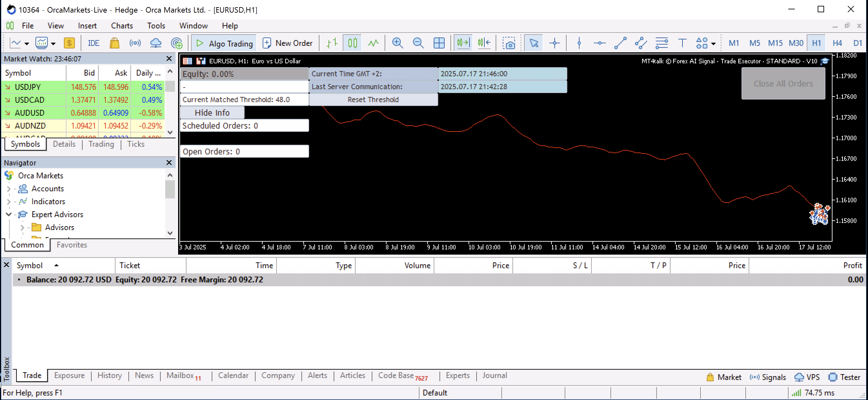Select the Crosshair cursor tool

tap(554, 43)
